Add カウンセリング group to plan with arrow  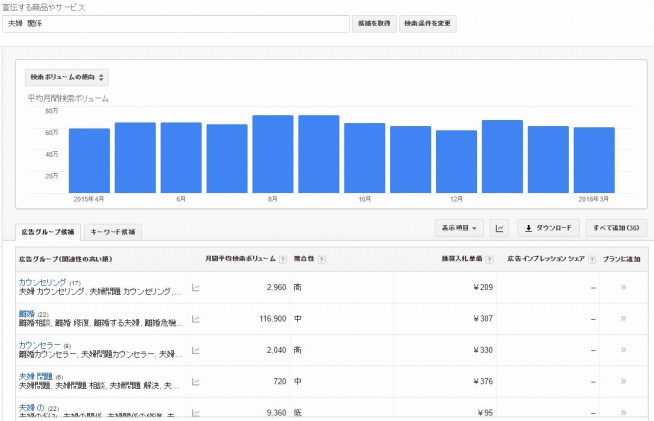tap(624, 288)
